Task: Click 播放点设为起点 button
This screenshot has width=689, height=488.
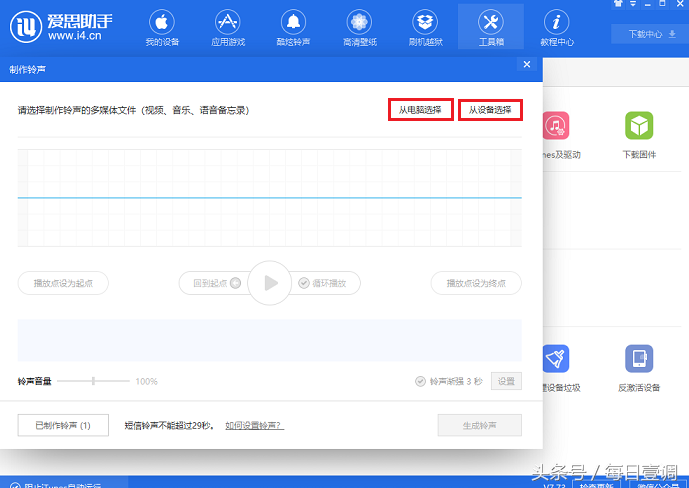Action: pos(63,283)
